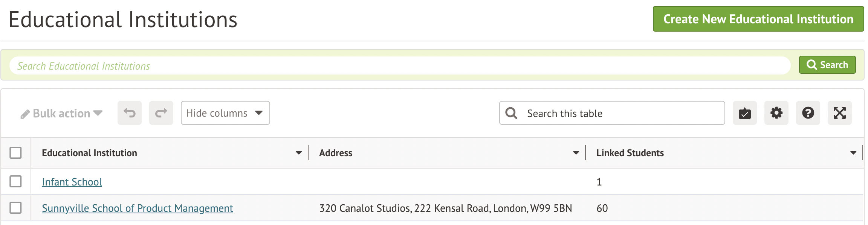
Task: Click the undo arrow icon
Action: 129,113
